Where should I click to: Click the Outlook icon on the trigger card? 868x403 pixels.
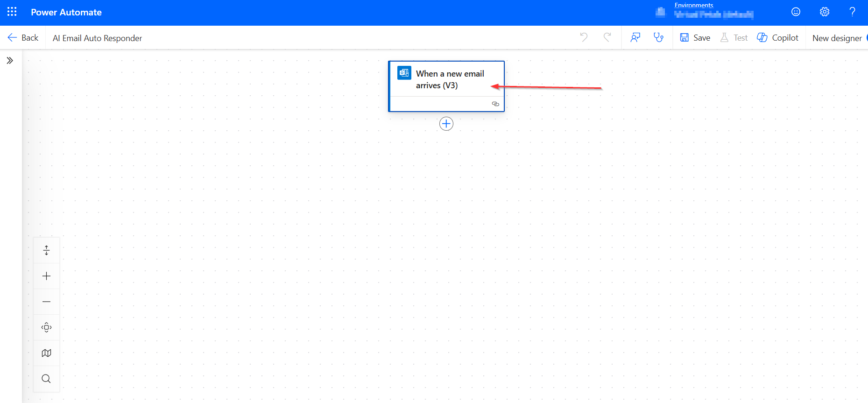tap(404, 73)
